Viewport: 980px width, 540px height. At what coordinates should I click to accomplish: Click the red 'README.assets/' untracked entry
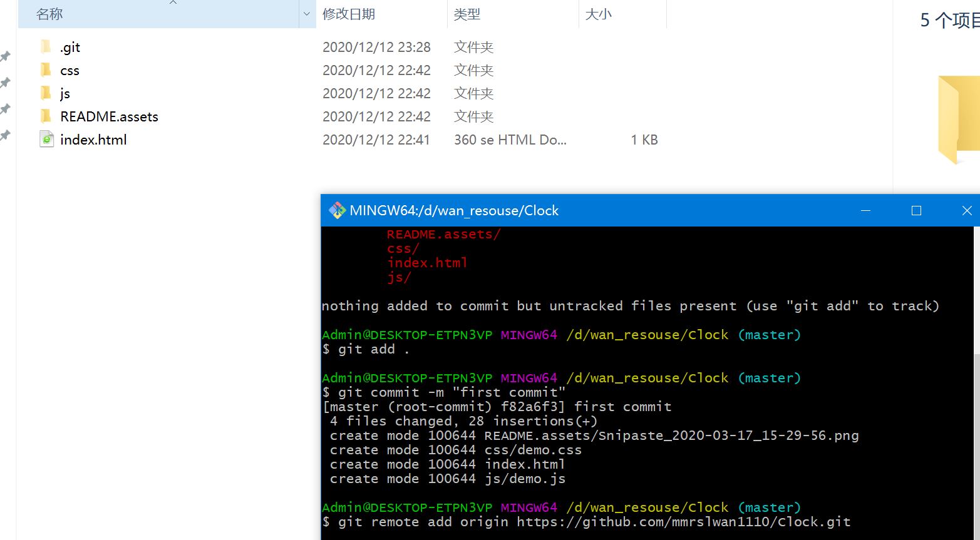click(x=443, y=234)
